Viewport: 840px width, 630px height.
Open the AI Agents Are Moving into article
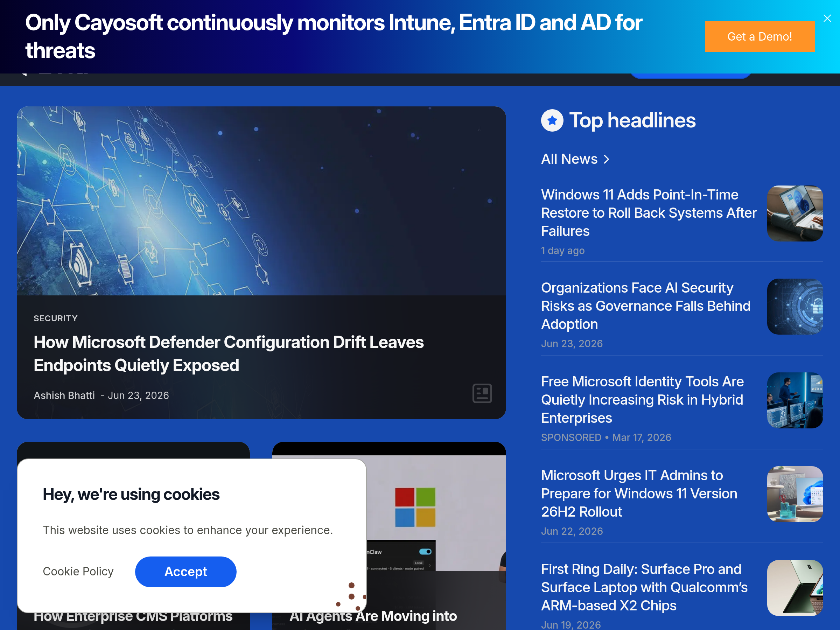(x=373, y=616)
